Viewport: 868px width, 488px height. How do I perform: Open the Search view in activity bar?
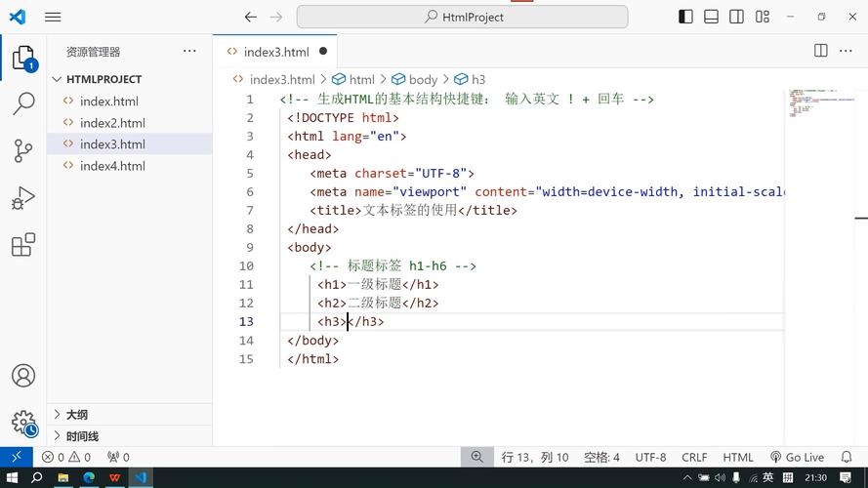click(x=23, y=102)
